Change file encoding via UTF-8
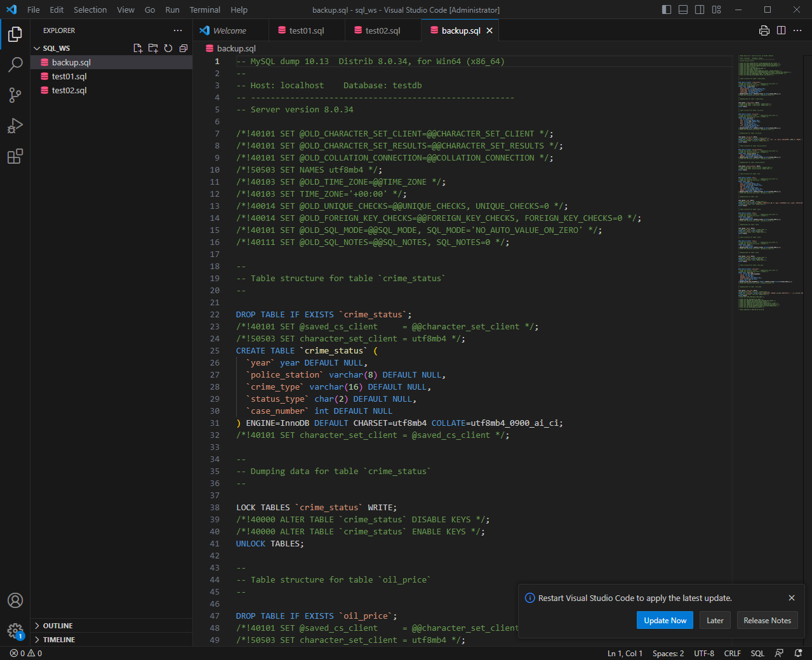 (704, 653)
